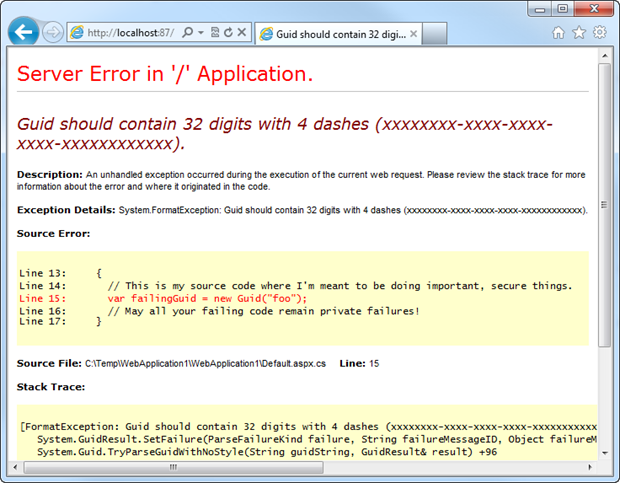The image size is (620, 483).
Task: Click the 'Stack Trace:' label
Action: 51,387
